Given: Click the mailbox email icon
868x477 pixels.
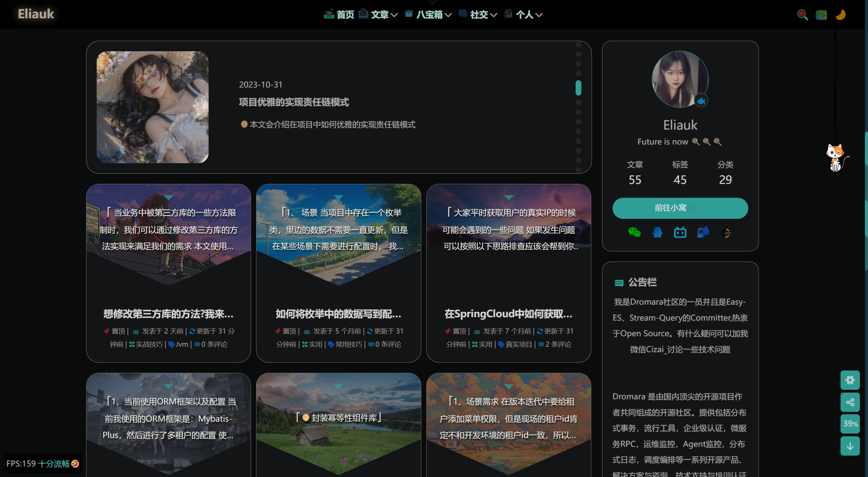Looking at the screenshot, I should (x=703, y=232).
